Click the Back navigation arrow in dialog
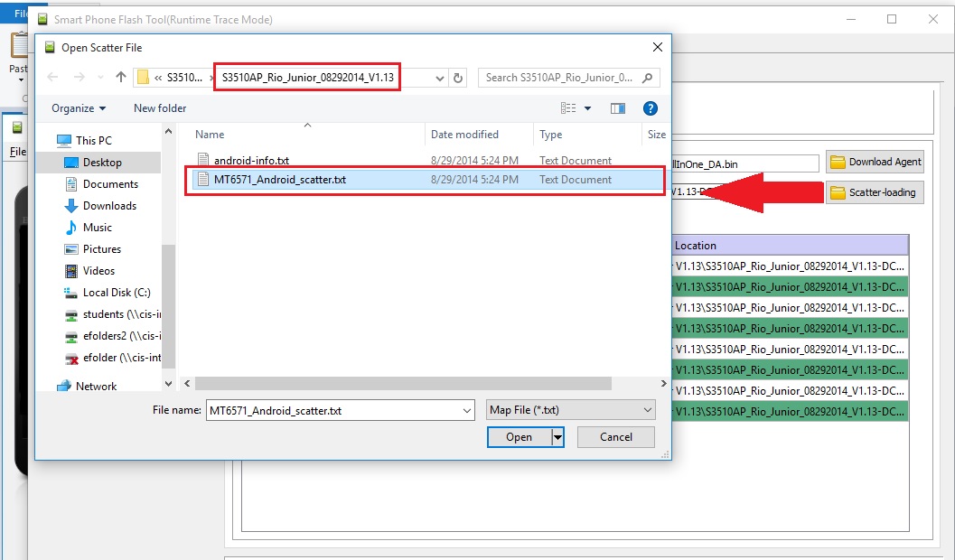This screenshot has width=955, height=560. click(53, 78)
